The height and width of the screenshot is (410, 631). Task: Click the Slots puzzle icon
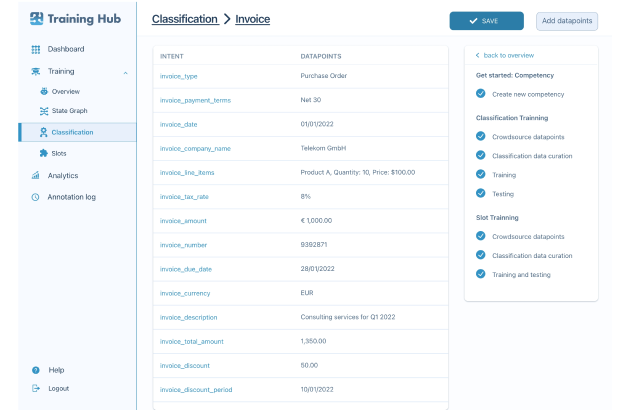44,153
